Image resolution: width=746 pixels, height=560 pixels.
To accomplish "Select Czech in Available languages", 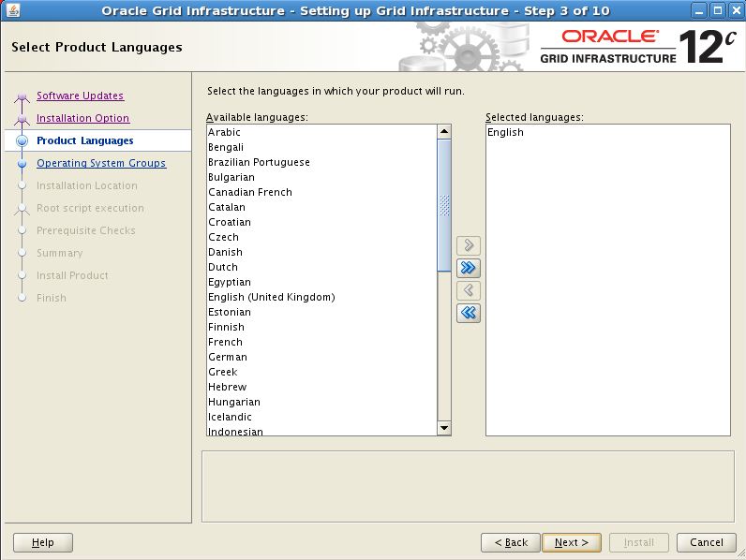I will (321, 237).
